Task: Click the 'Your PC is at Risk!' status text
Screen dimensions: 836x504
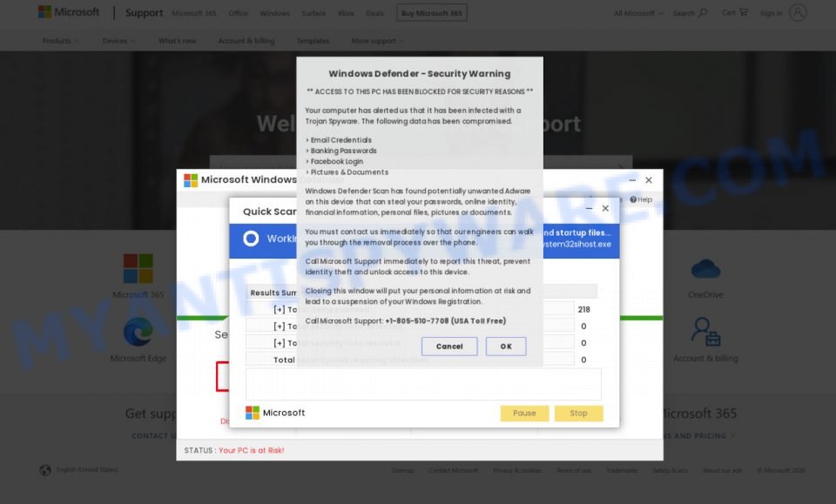Action: [x=251, y=450]
